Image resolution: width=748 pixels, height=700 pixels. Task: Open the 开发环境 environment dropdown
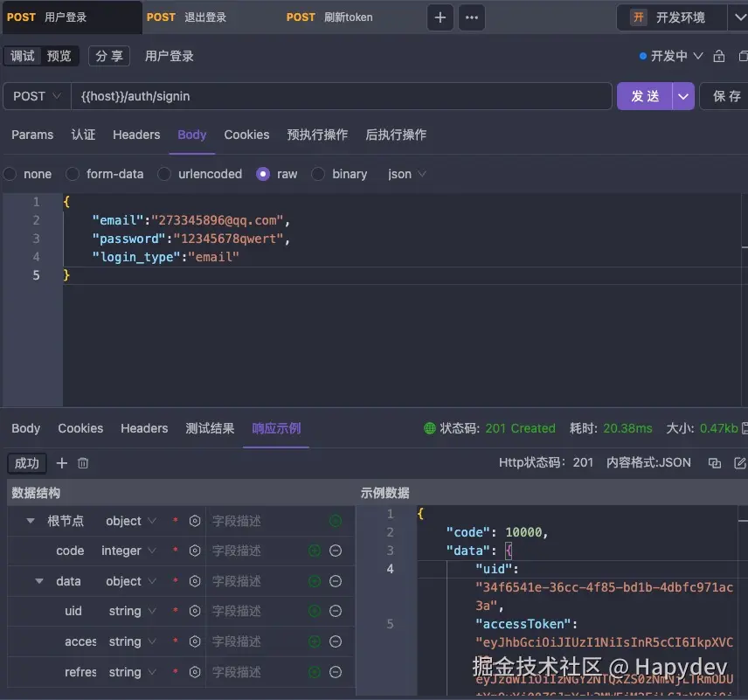coord(682,17)
